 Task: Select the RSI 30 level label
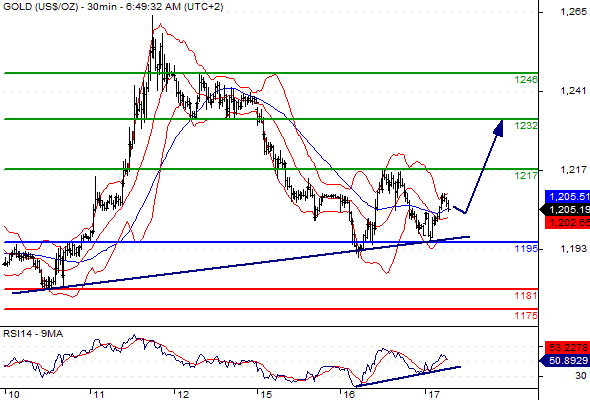581,376
